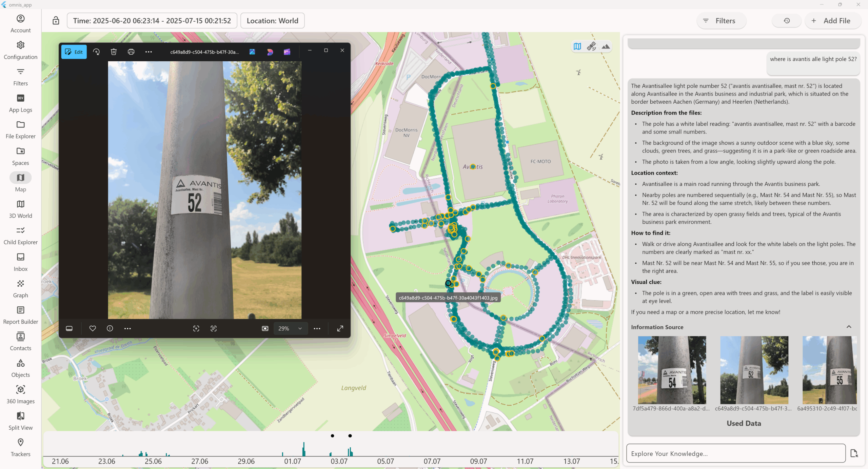Collapse the Information Source section
Viewport: 868px width, 469px height.
point(849,327)
